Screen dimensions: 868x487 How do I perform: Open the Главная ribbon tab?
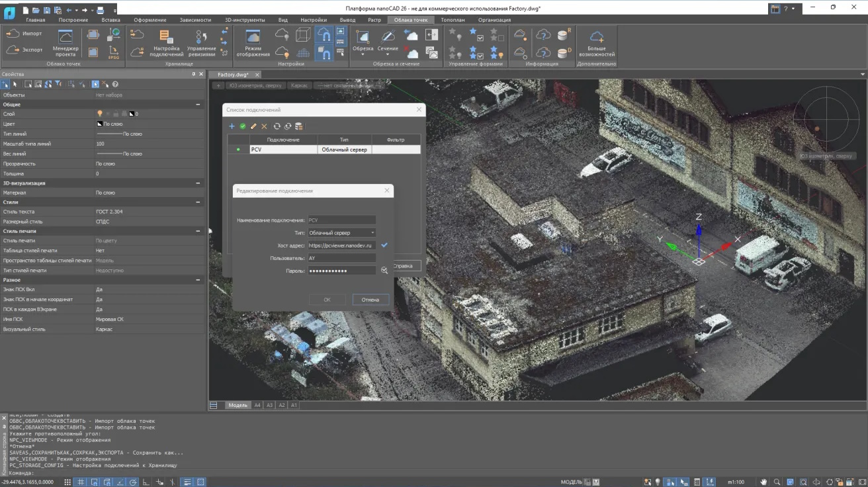pos(36,20)
